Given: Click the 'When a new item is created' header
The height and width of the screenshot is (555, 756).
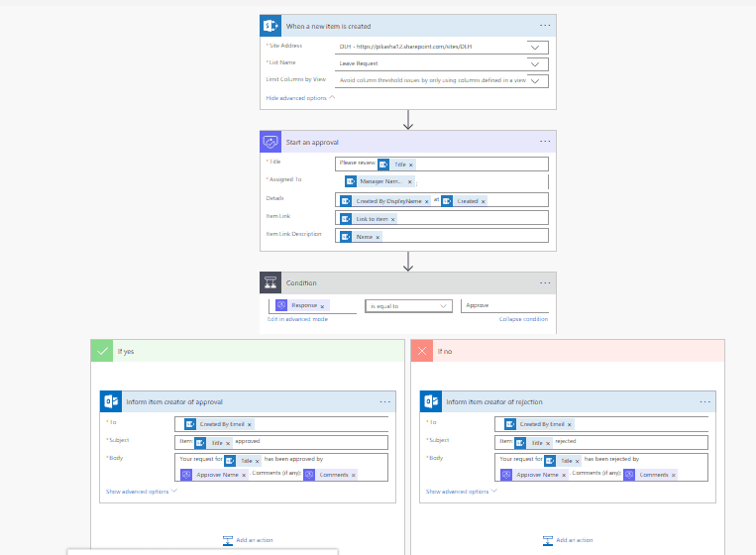Looking at the screenshot, I should pyautogui.click(x=408, y=26).
